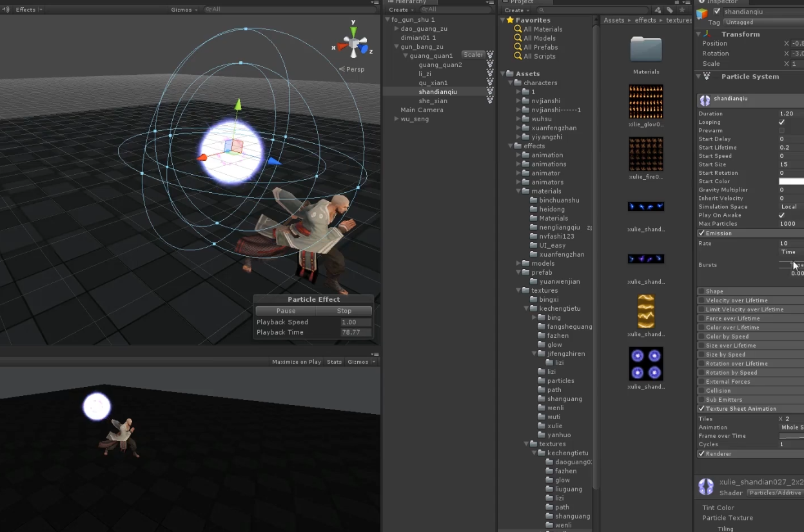Expand the nvjianshi folder

pyautogui.click(x=518, y=101)
